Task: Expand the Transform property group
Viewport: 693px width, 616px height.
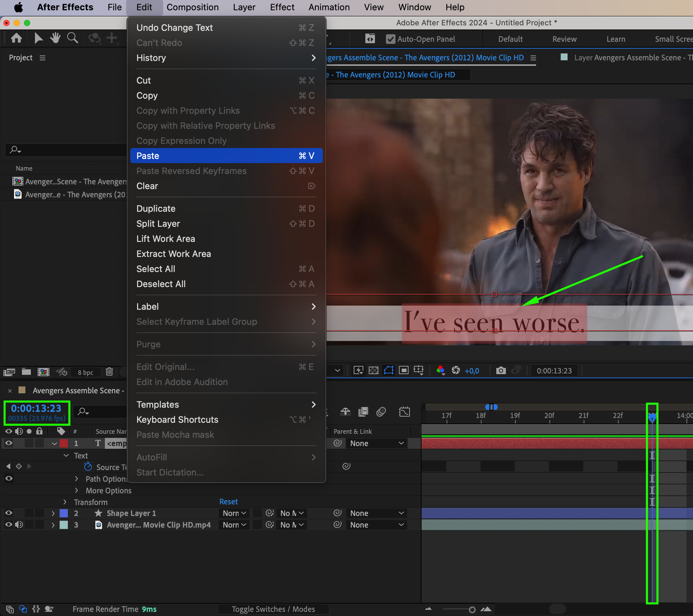Action: click(x=65, y=502)
